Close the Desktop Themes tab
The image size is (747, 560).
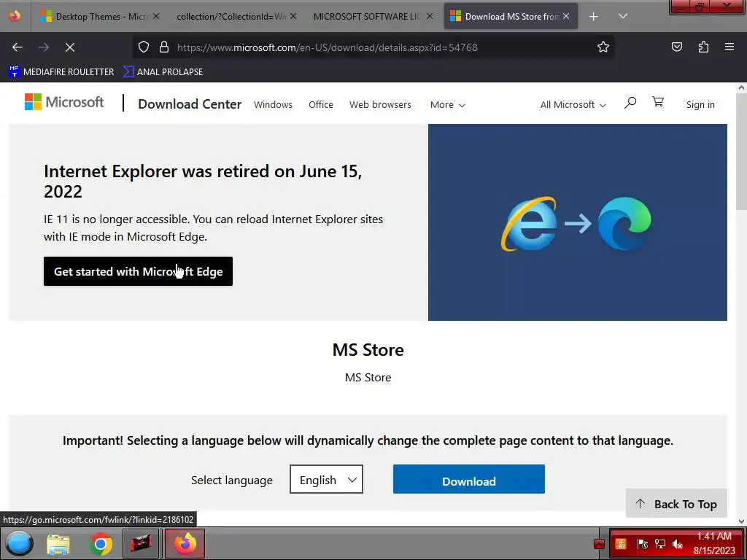pos(156,17)
